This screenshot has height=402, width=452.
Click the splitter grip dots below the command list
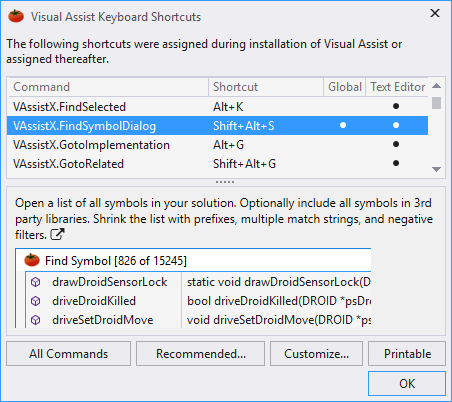[225, 182]
